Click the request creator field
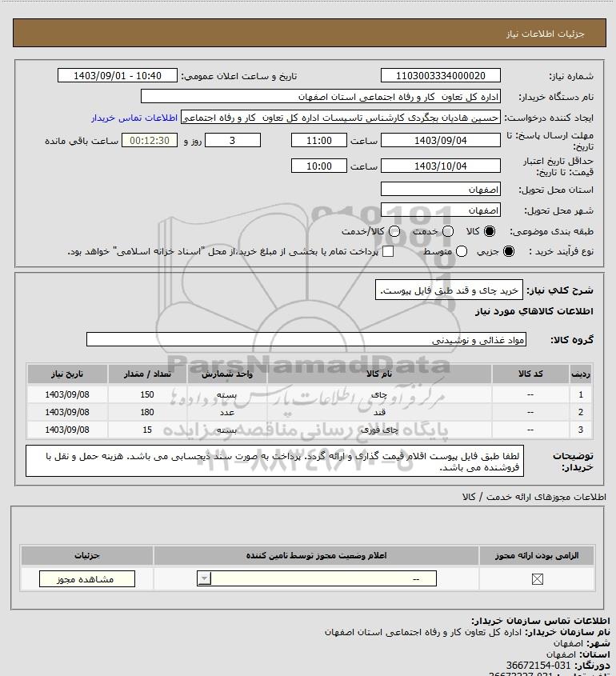Viewport: 616px width, 676px height. click(x=341, y=118)
